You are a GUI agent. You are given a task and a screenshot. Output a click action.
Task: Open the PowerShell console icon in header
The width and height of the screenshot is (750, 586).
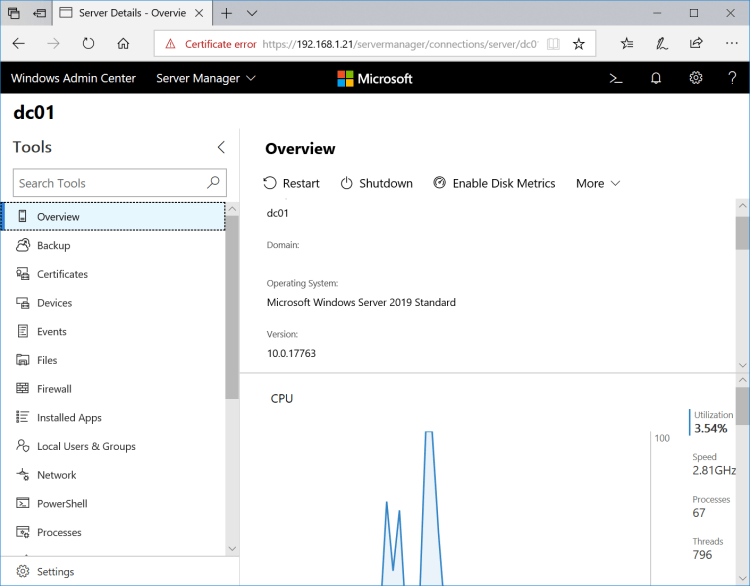tap(616, 78)
